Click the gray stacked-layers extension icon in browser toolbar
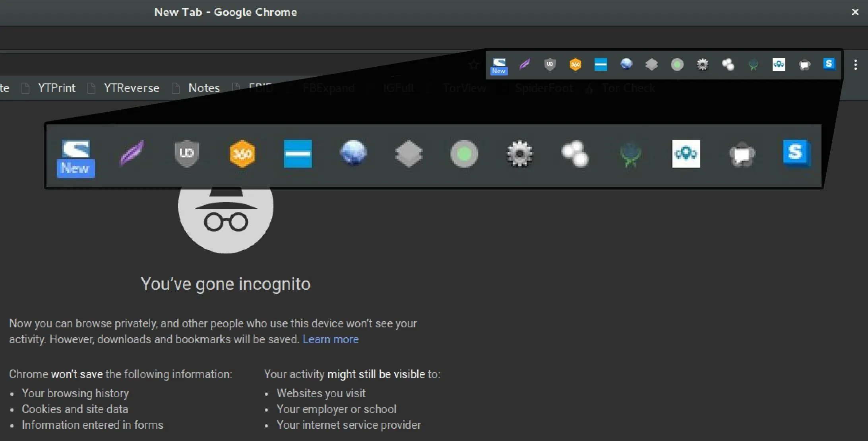868x441 pixels. [651, 64]
